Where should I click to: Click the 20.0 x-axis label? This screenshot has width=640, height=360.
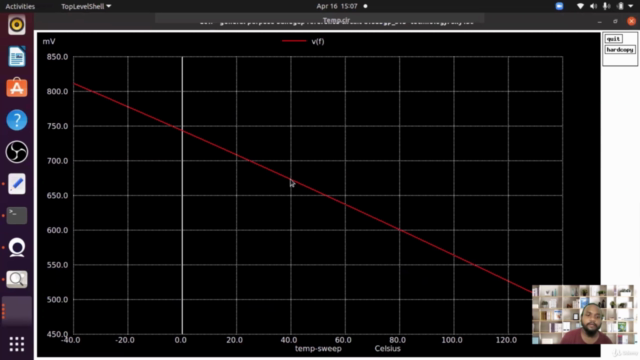point(234,340)
